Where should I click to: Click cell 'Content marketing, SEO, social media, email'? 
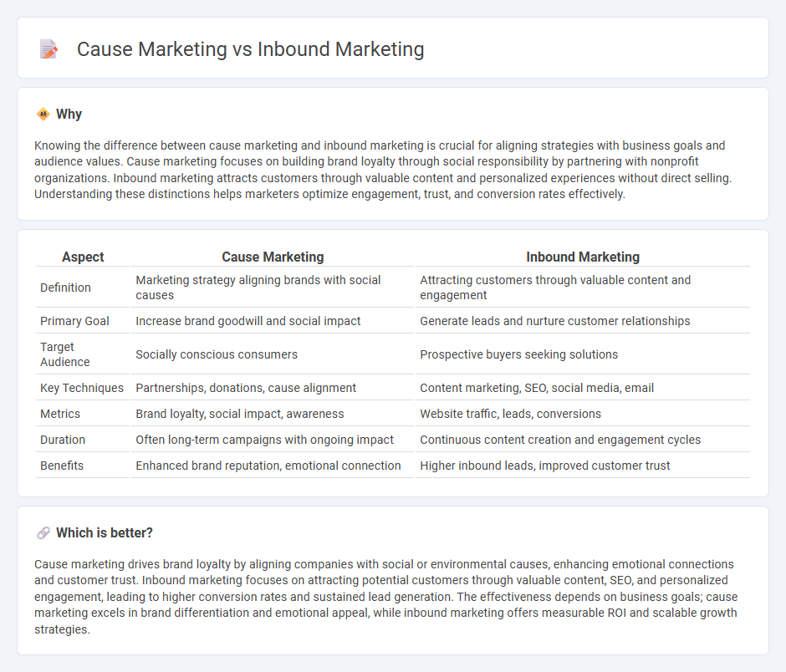pyautogui.click(x=583, y=387)
